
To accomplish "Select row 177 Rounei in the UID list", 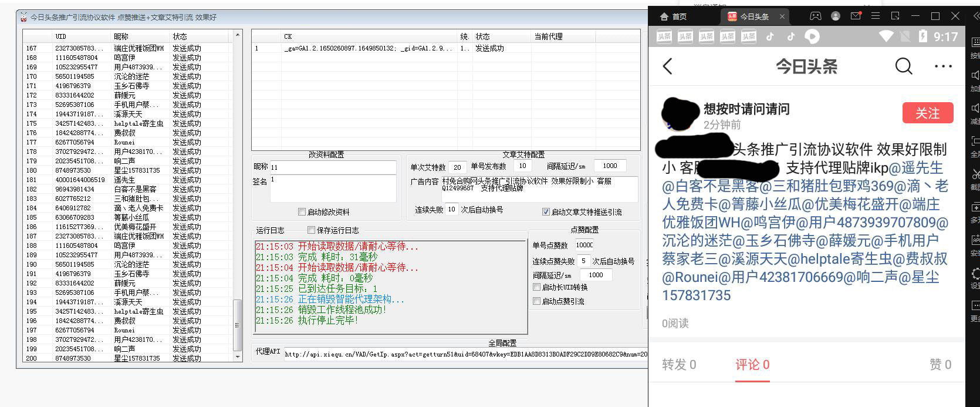I will click(128, 142).
